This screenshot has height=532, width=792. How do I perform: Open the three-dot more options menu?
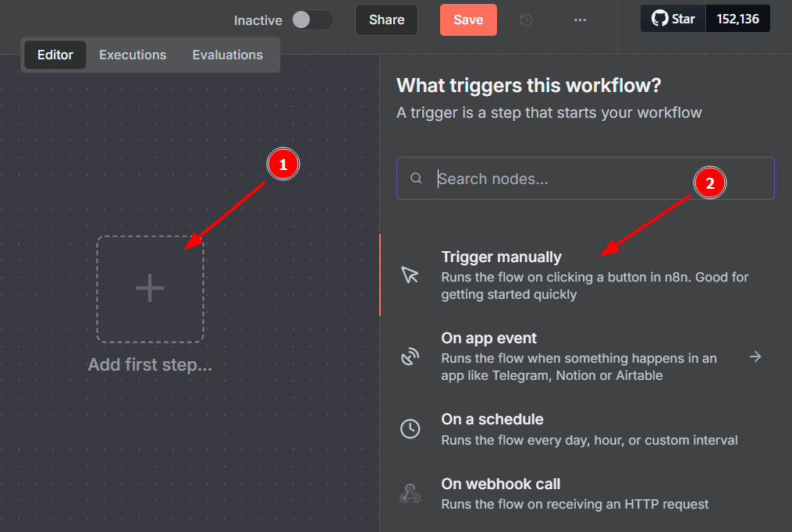[x=580, y=20]
